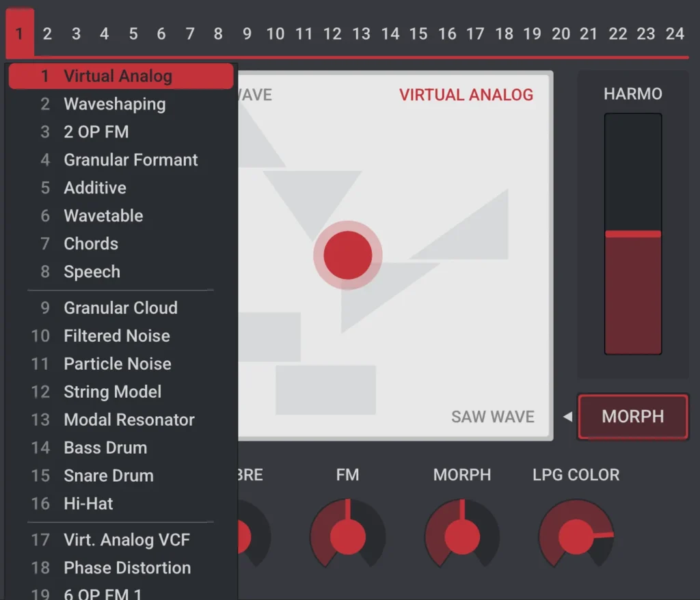Choose the Speech model
700x600 pixels.
tap(121, 271)
